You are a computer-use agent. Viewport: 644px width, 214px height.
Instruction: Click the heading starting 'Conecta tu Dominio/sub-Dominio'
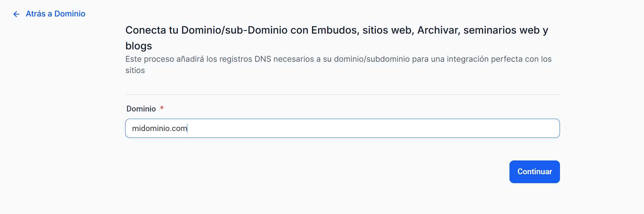tap(336, 30)
